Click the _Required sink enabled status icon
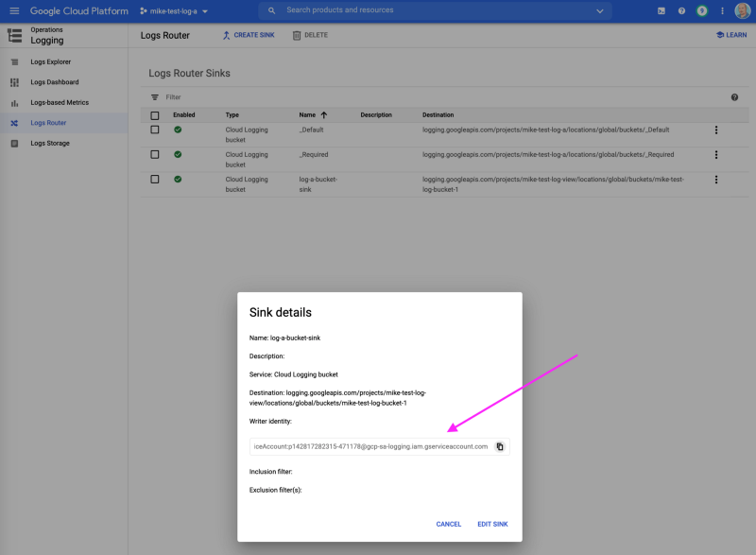The width and height of the screenshot is (756, 555). (x=178, y=154)
